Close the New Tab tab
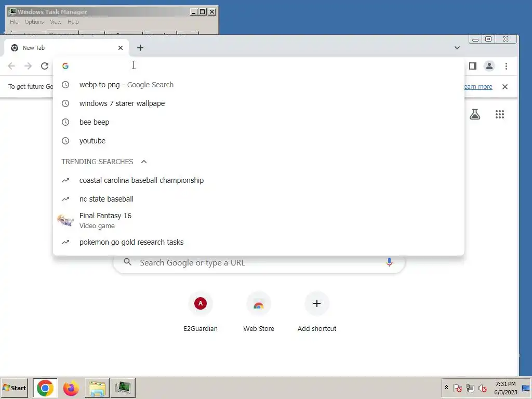The width and height of the screenshot is (532, 399). pyautogui.click(x=121, y=48)
